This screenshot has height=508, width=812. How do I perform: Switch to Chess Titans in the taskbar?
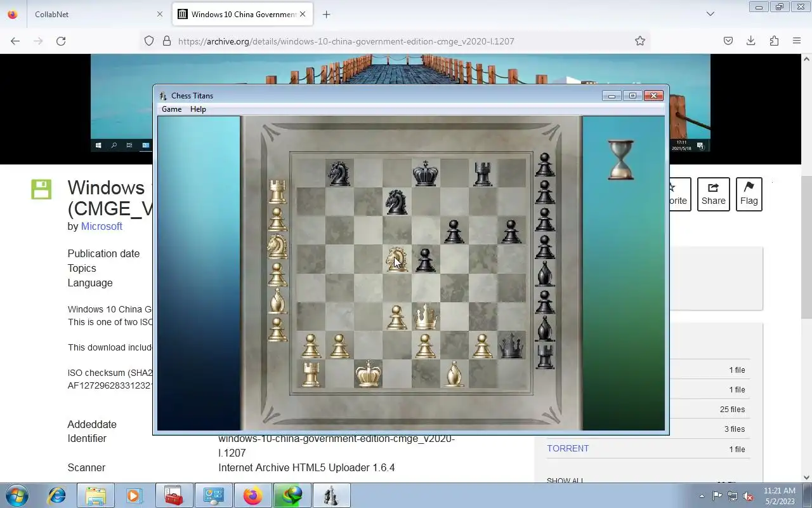[x=331, y=495]
